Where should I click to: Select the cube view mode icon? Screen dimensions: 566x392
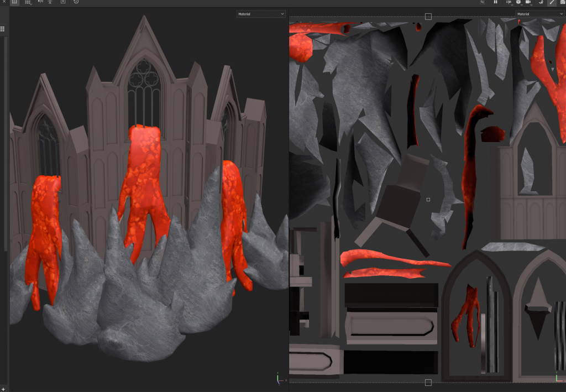518,2
